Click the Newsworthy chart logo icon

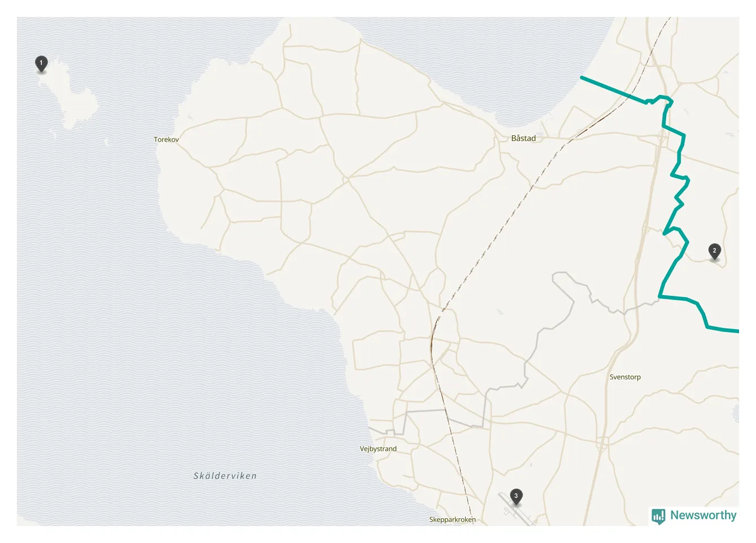[x=658, y=516]
